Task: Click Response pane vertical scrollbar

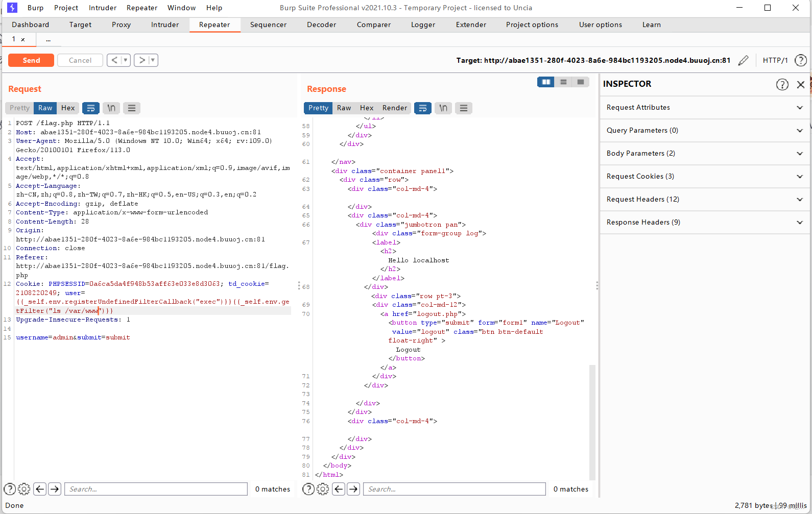Action: coord(592,422)
